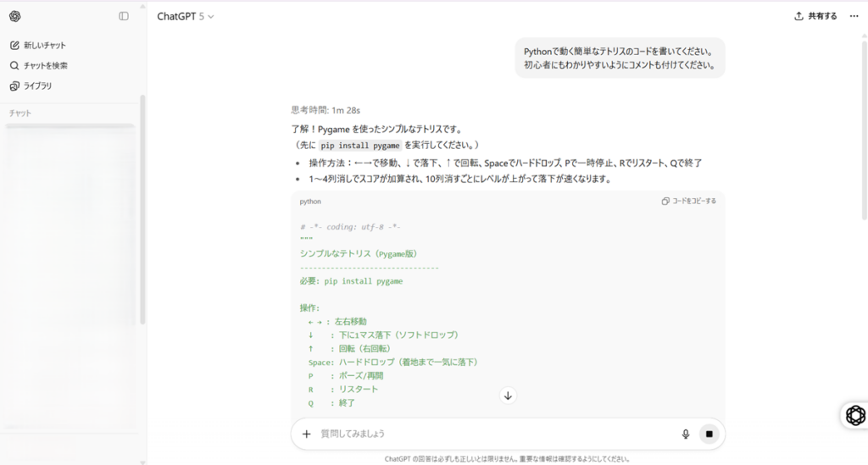Open the ChatGPT 5 model selector dropdown
868x465 pixels.
186,17
